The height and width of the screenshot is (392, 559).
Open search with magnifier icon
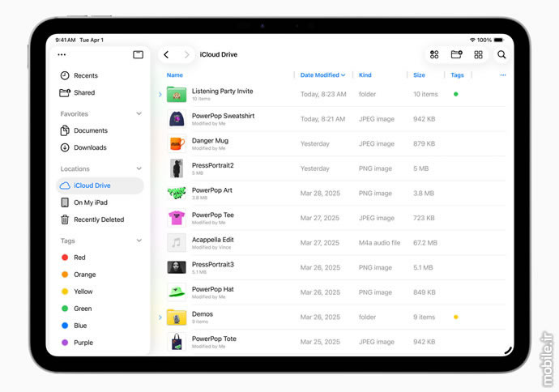501,54
